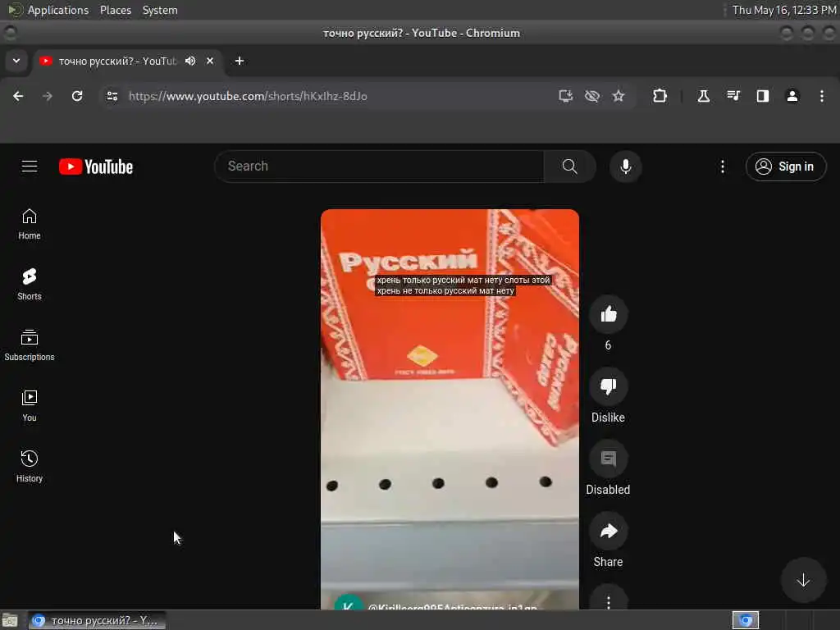Screen dimensions: 840x630
Task: Open the YouTube guide hamburger menu
Action: tap(30, 167)
